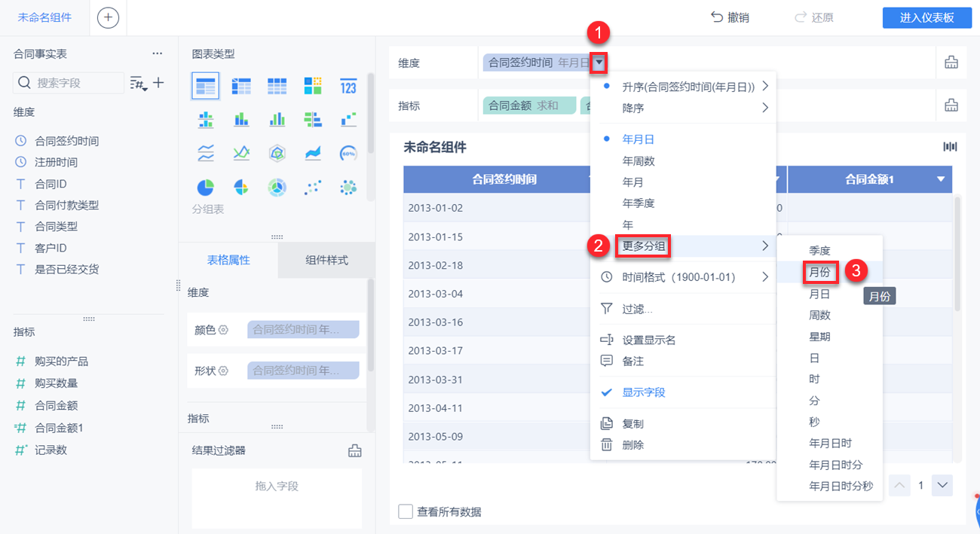Switch to the 组件样式 tab

(x=326, y=261)
